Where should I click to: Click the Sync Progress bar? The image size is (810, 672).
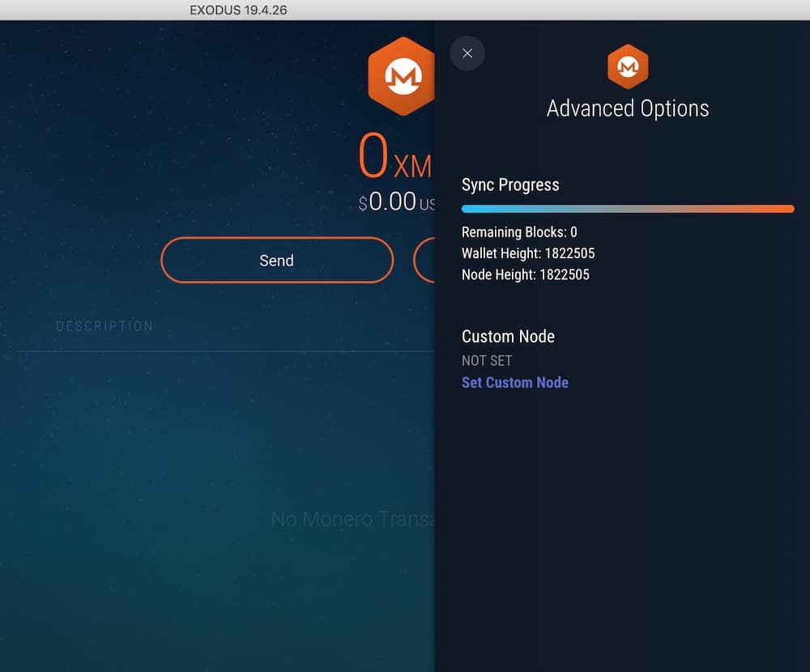tap(628, 209)
